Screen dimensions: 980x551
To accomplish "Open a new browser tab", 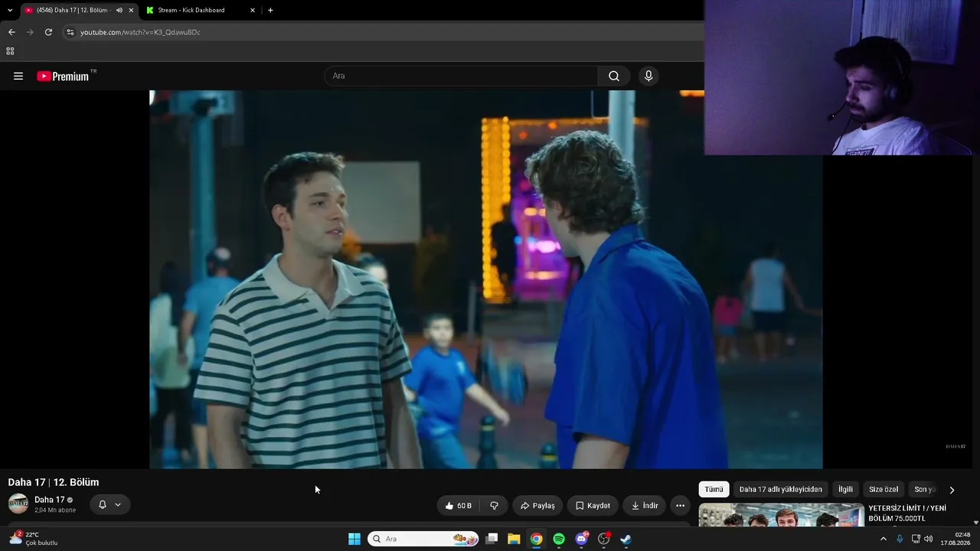I will (x=270, y=10).
